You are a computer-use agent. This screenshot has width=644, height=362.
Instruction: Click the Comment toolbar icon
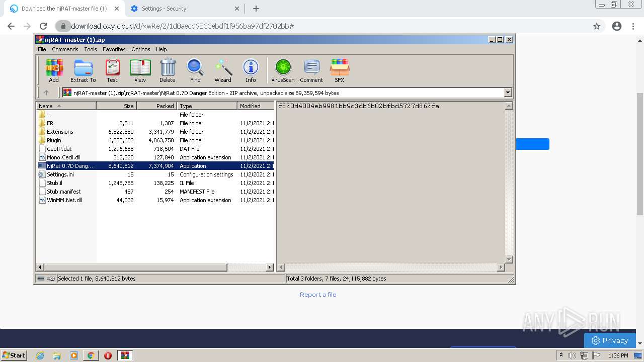click(311, 70)
